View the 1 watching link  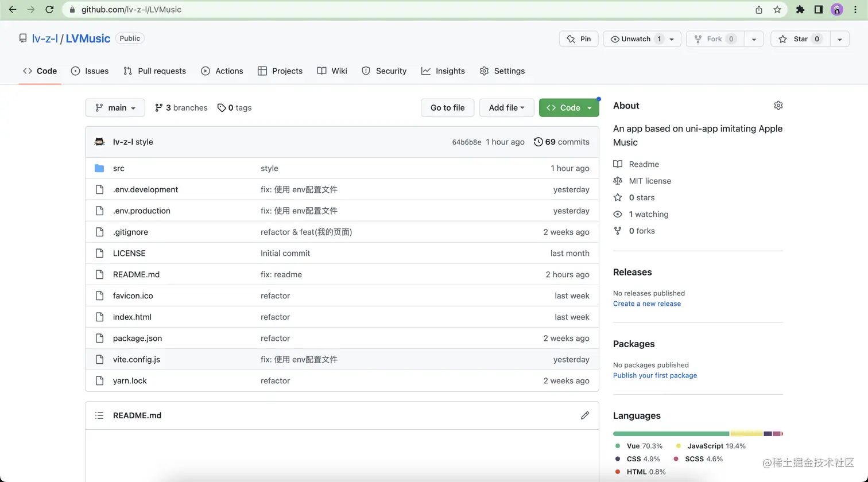coord(641,214)
